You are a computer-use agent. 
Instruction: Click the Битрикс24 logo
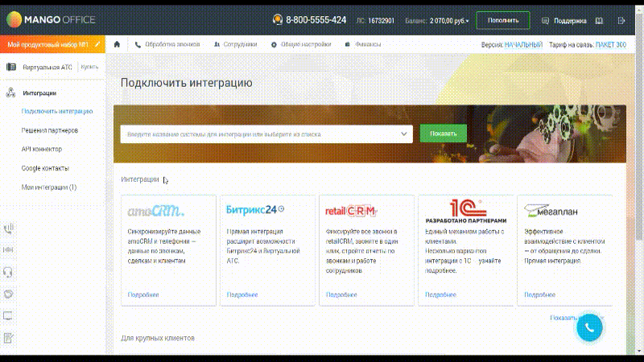coord(255,209)
